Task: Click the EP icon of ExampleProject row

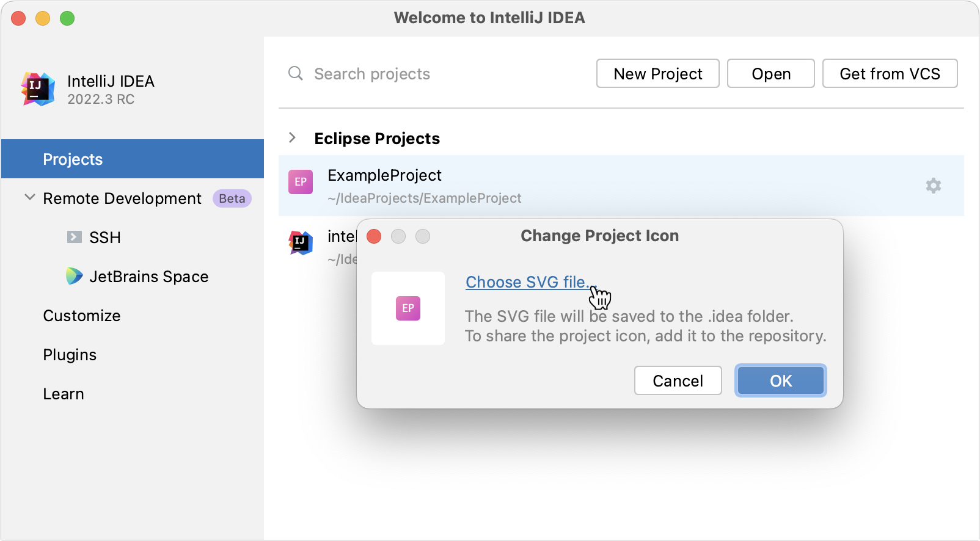Action: (301, 182)
